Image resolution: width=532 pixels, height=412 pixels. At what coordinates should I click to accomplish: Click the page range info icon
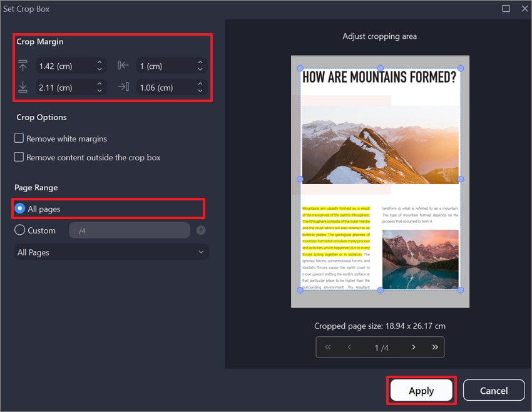click(201, 230)
